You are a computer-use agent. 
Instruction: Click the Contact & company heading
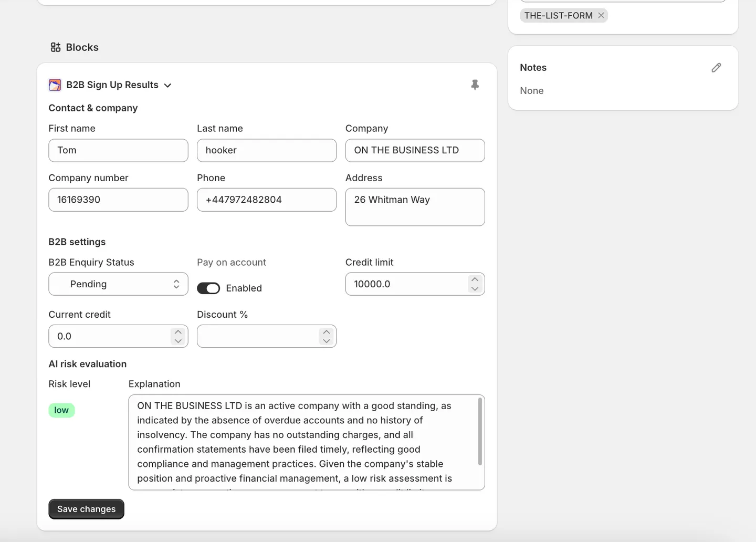point(93,108)
